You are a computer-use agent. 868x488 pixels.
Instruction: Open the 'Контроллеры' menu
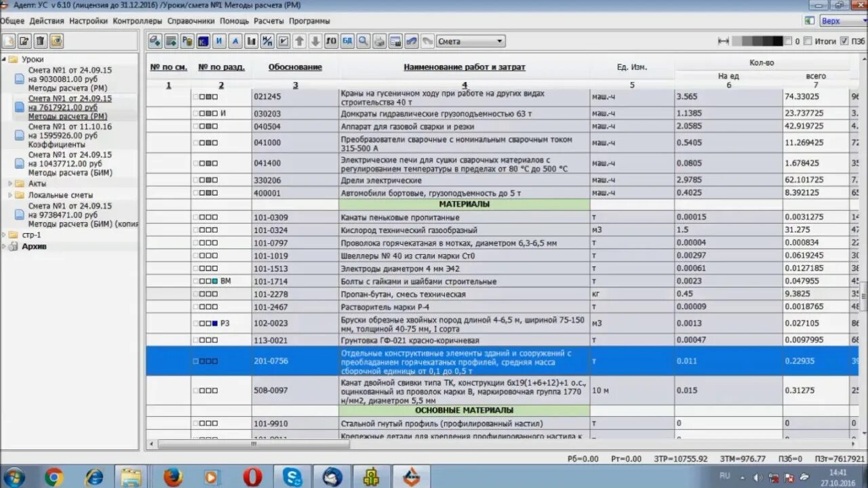click(138, 21)
